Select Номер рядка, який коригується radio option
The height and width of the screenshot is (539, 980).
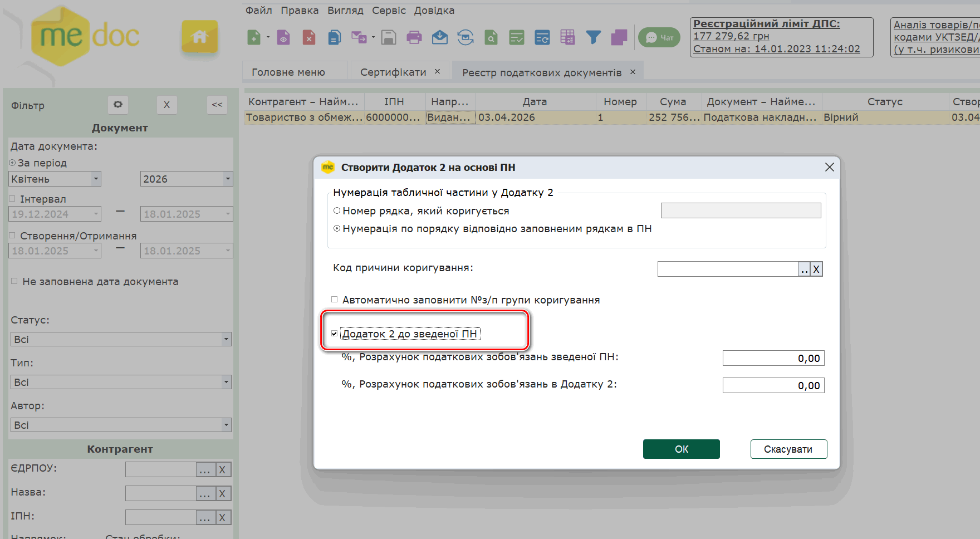pyautogui.click(x=337, y=211)
